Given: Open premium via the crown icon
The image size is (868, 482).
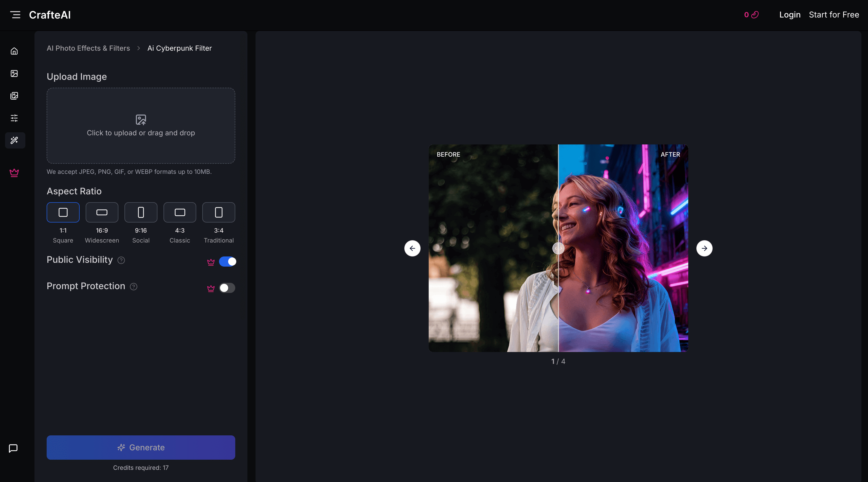Looking at the screenshot, I should (14, 173).
